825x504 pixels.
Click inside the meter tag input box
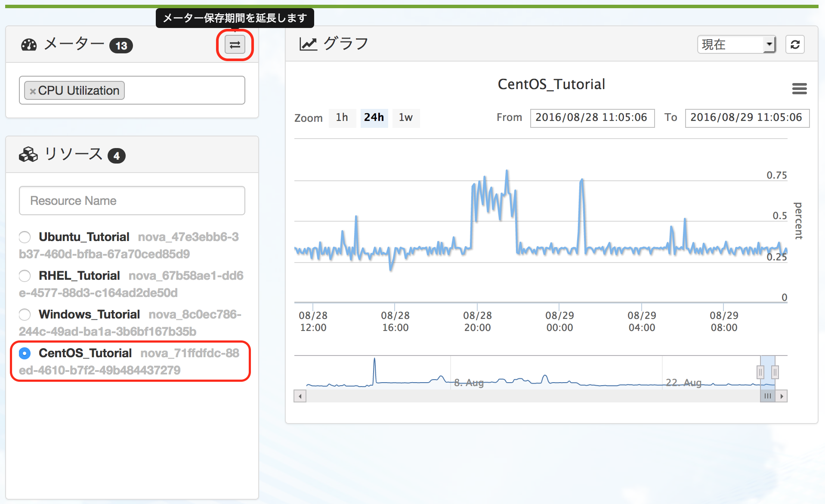[x=132, y=90]
